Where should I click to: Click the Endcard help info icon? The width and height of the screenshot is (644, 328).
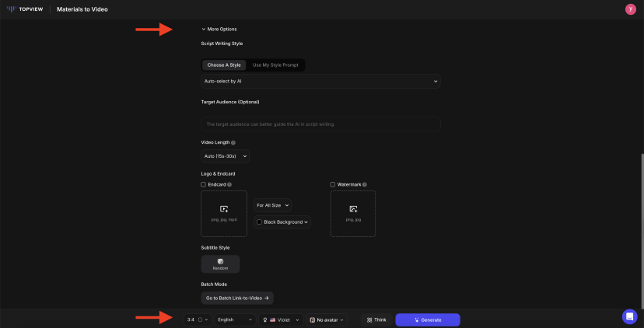pyautogui.click(x=229, y=184)
